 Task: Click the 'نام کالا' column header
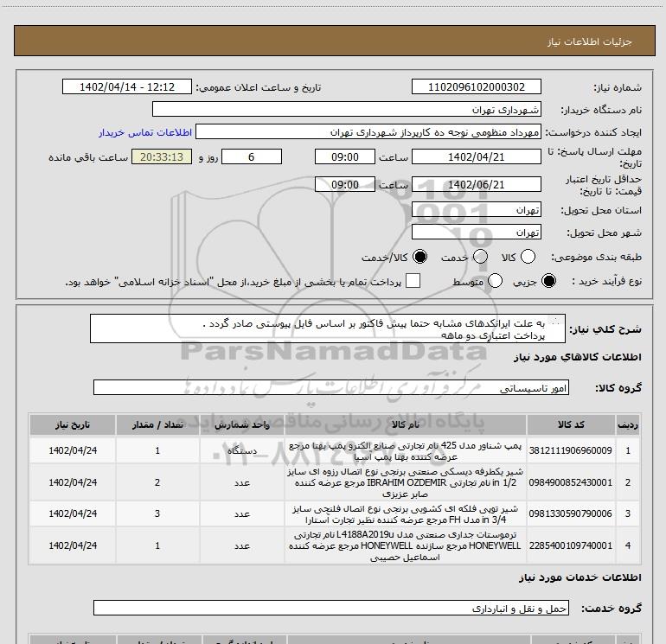pos(405,424)
